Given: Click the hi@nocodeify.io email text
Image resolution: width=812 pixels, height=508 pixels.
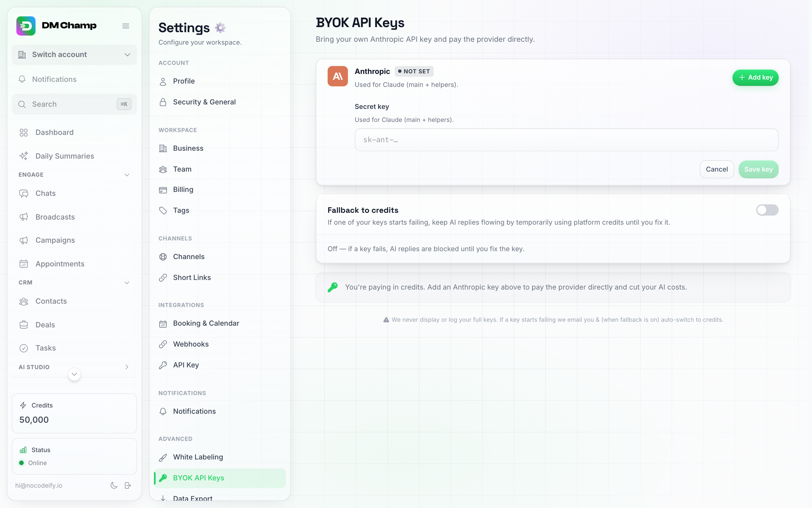Looking at the screenshot, I should point(39,485).
